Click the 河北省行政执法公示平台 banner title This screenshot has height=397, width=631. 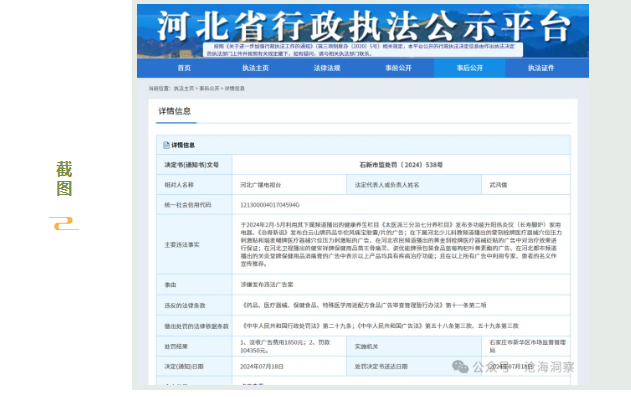pyautogui.click(x=363, y=26)
